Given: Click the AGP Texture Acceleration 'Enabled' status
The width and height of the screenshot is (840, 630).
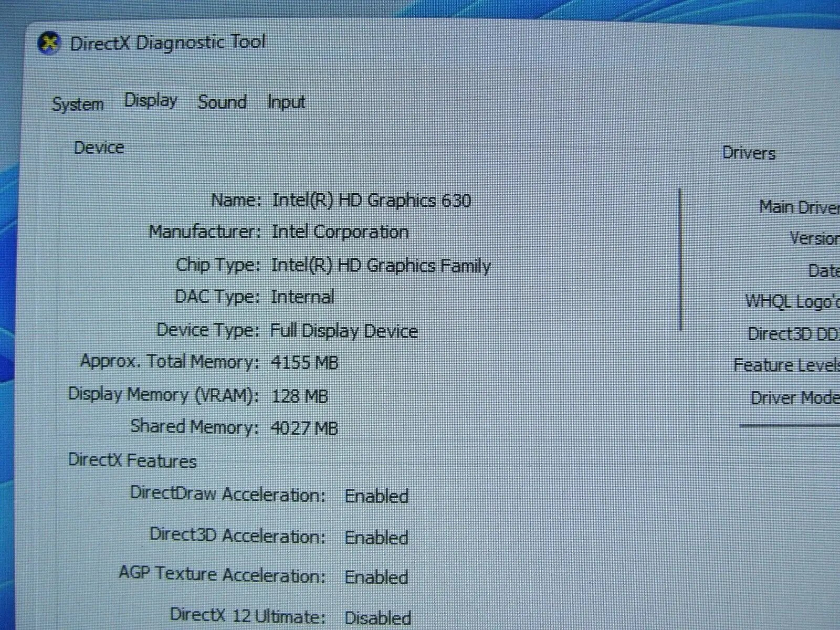Looking at the screenshot, I should [x=376, y=577].
